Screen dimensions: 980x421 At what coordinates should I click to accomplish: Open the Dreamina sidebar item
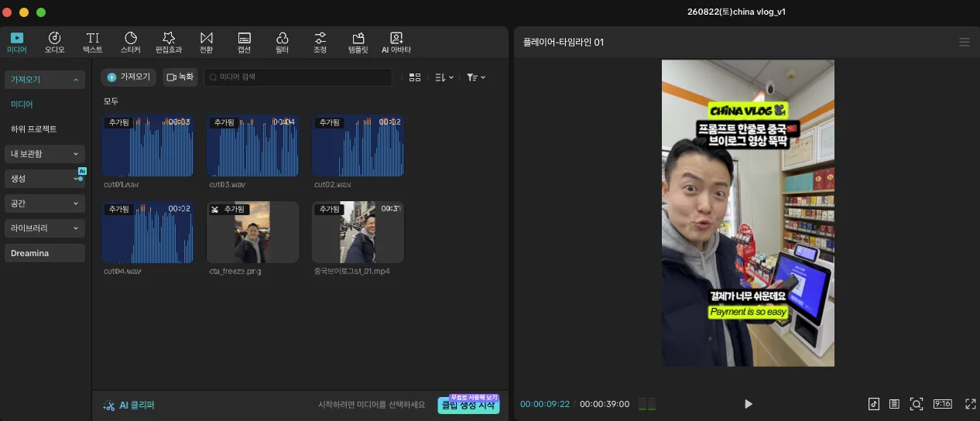point(44,253)
